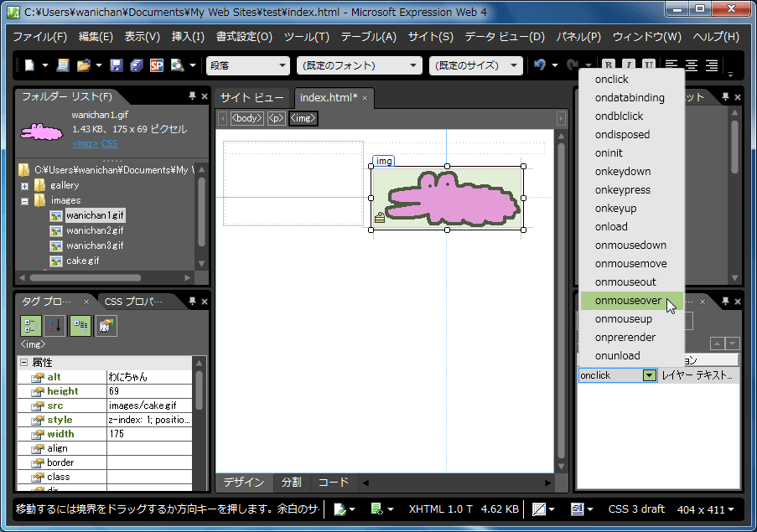757x532 pixels.
Task: Select wanichan2.gif in folder list
Action: pyautogui.click(x=95, y=230)
